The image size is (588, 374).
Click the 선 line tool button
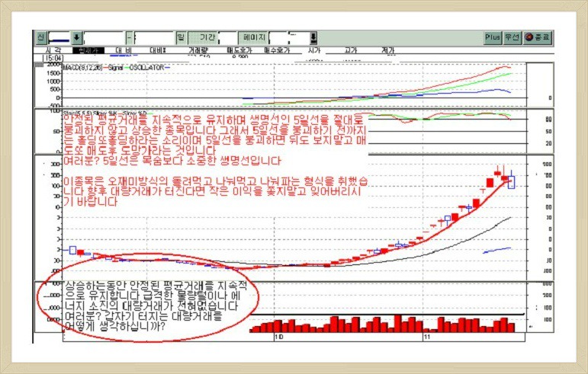pyautogui.click(x=40, y=37)
